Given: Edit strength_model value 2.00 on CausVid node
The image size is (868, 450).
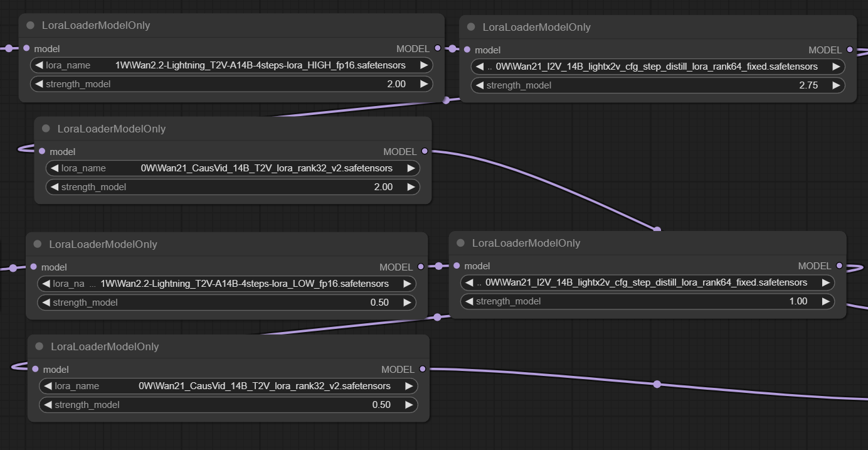Looking at the screenshot, I should pyautogui.click(x=233, y=187).
